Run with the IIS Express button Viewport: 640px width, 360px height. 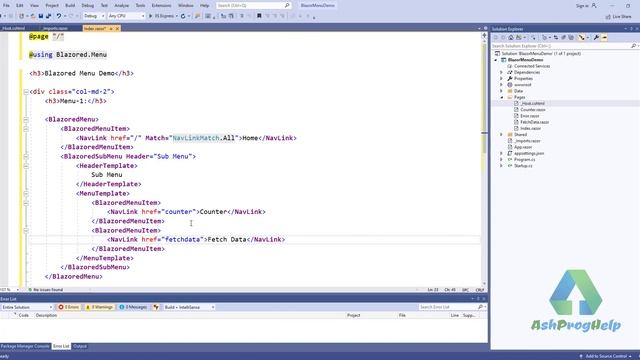point(163,16)
